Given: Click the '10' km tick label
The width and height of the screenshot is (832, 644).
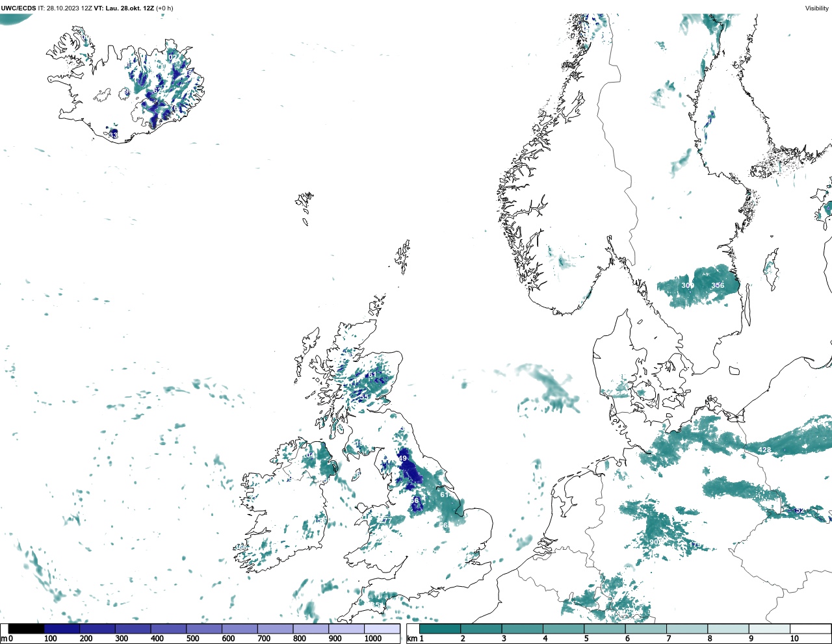Looking at the screenshot, I should click(794, 639).
